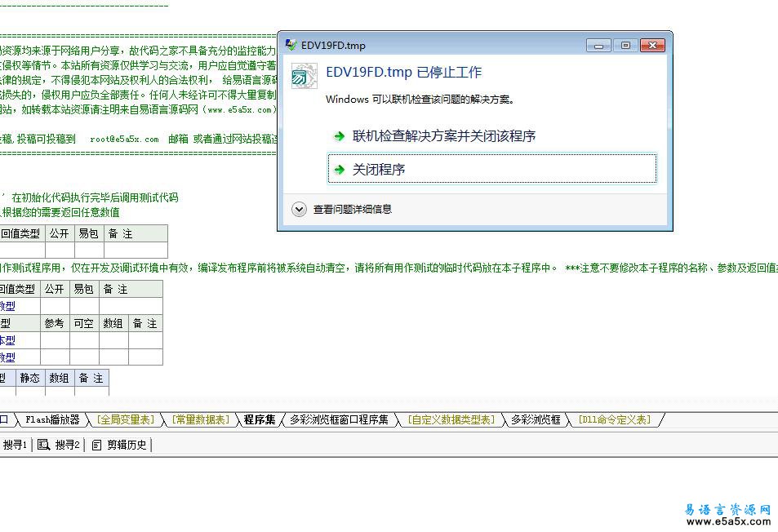Click the green arrow beside 关闭程序

pyautogui.click(x=340, y=170)
